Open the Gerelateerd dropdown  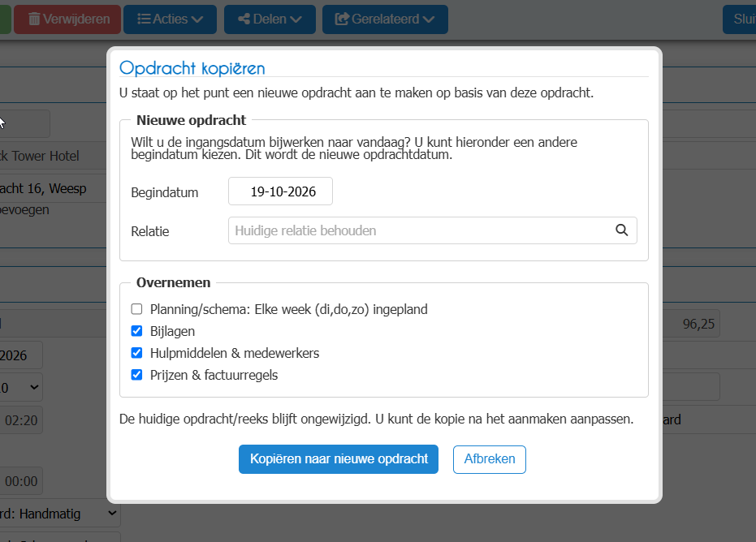pos(385,19)
